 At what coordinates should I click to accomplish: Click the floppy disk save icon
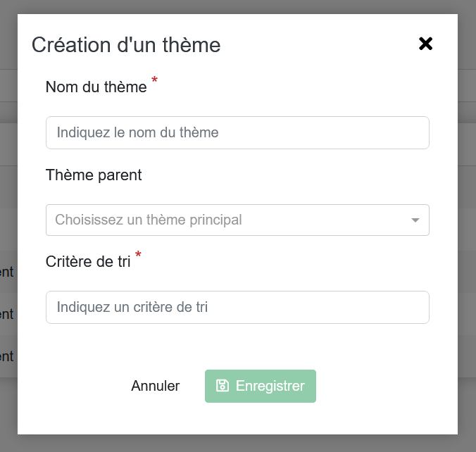(x=223, y=386)
